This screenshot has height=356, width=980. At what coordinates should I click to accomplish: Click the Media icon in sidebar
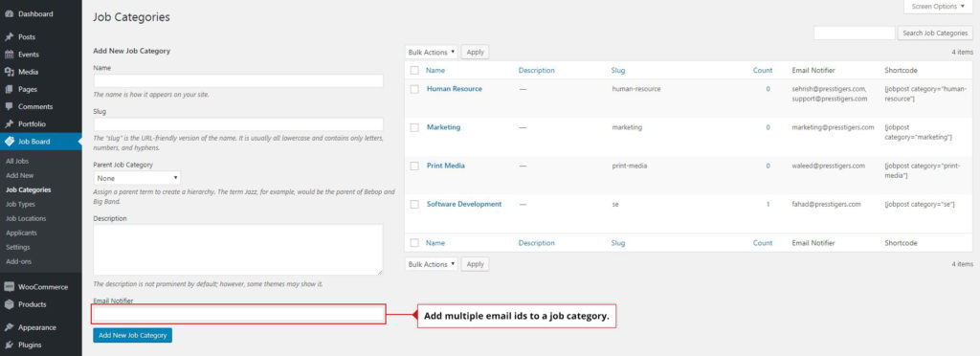click(x=10, y=72)
